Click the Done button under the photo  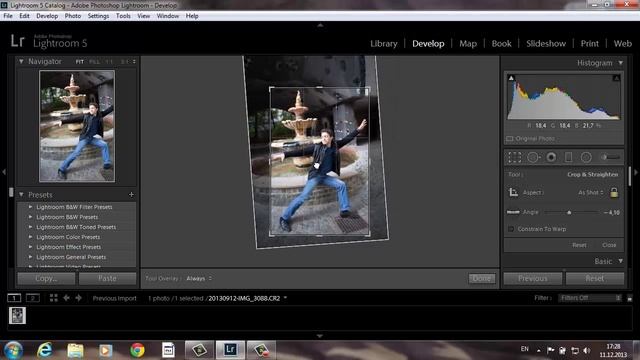click(x=482, y=278)
